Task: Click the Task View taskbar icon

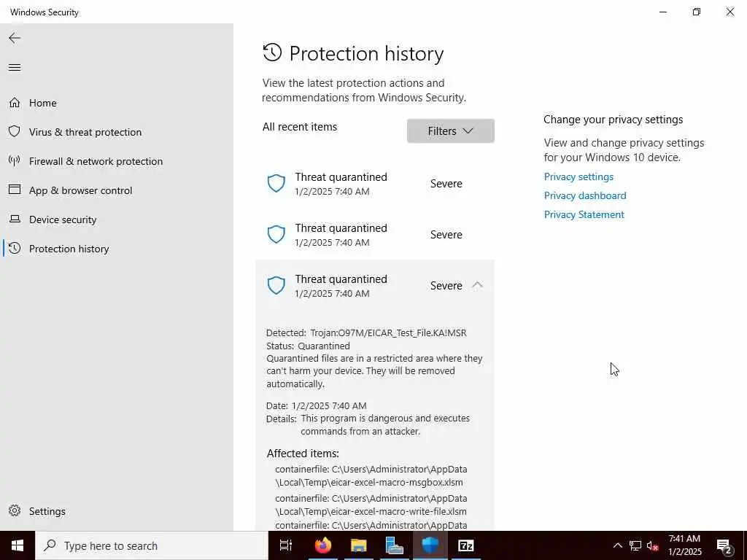Action: pos(286,545)
